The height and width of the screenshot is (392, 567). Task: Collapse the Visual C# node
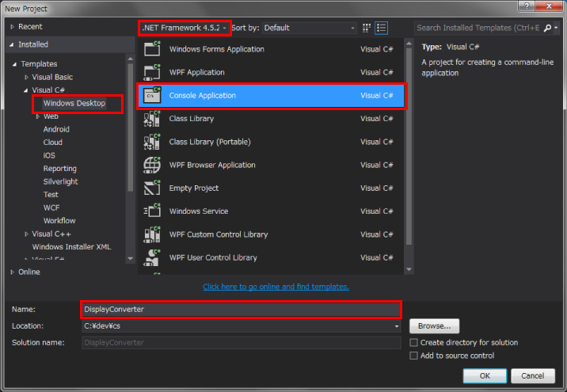click(x=25, y=90)
